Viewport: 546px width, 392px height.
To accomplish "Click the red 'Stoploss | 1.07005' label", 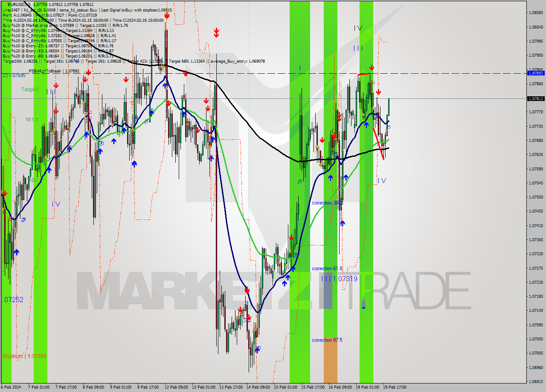I will (24, 356).
